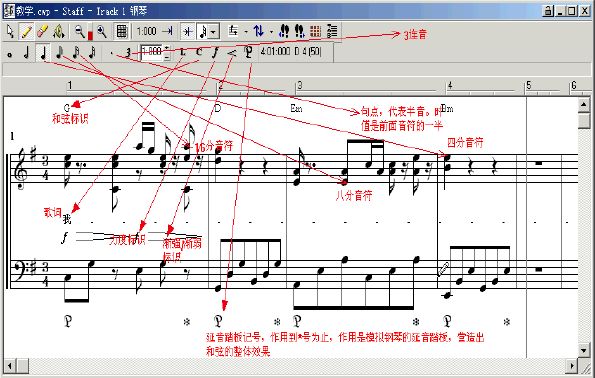Click pedal P mark under measure 3
The image size is (595, 378).
pos(298,321)
